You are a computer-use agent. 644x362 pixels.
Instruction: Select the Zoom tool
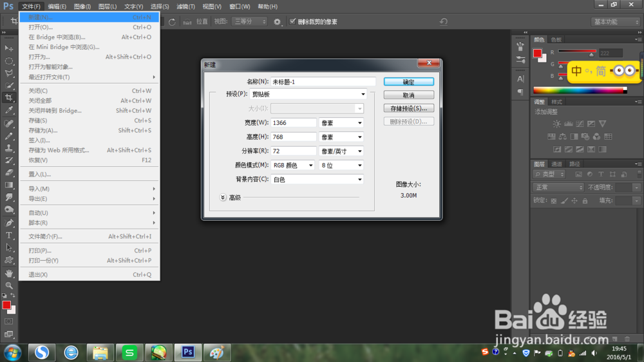(8, 285)
